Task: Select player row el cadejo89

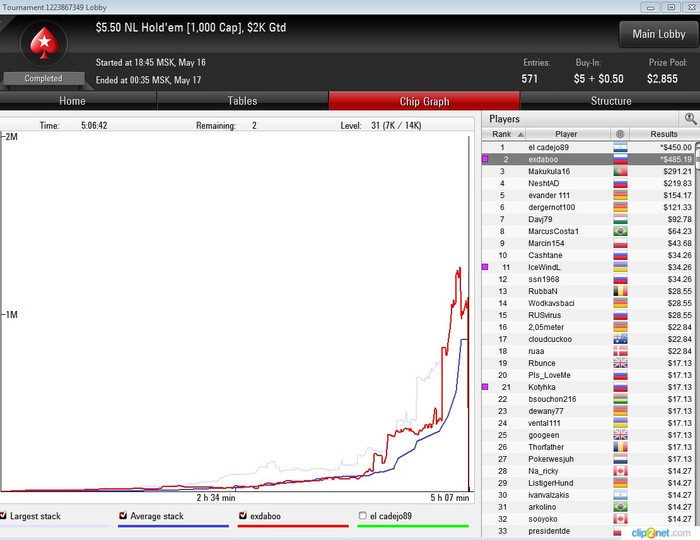Action: [588, 147]
